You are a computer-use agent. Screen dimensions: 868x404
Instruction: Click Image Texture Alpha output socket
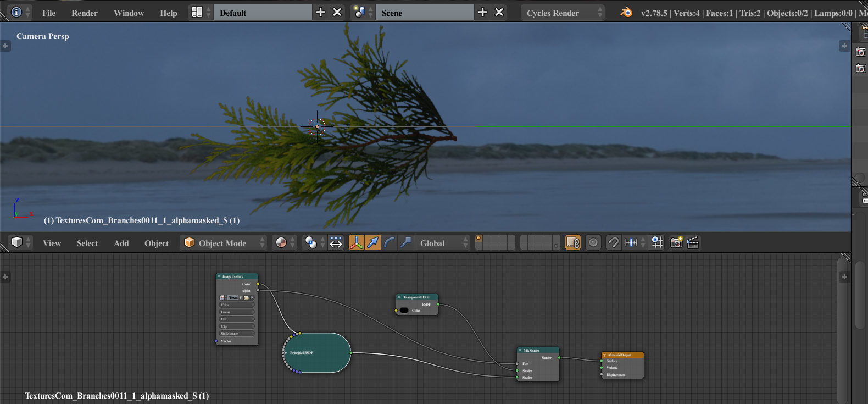258,290
